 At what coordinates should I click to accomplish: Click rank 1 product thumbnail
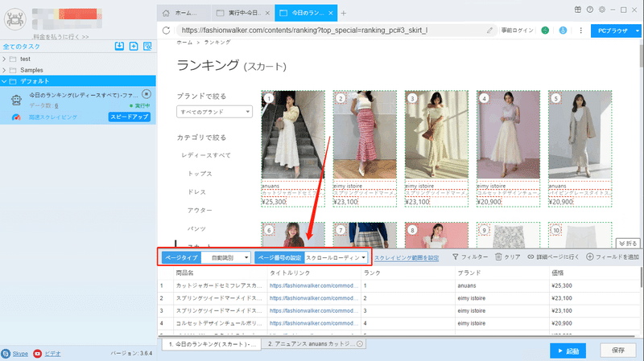tap(293, 135)
